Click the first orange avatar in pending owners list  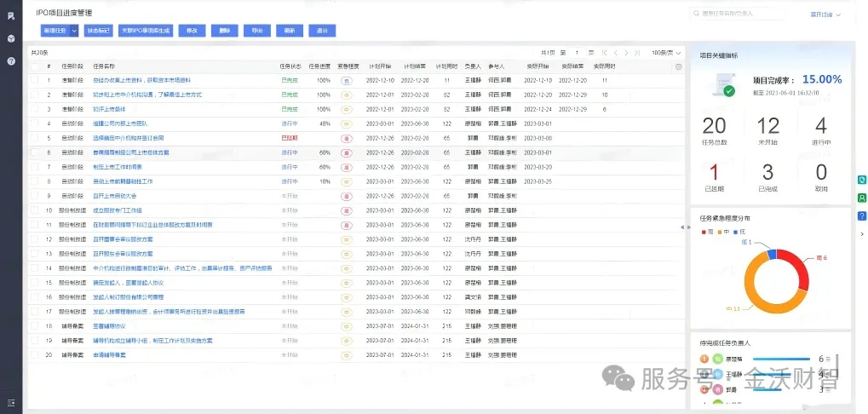[x=704, y=359]
